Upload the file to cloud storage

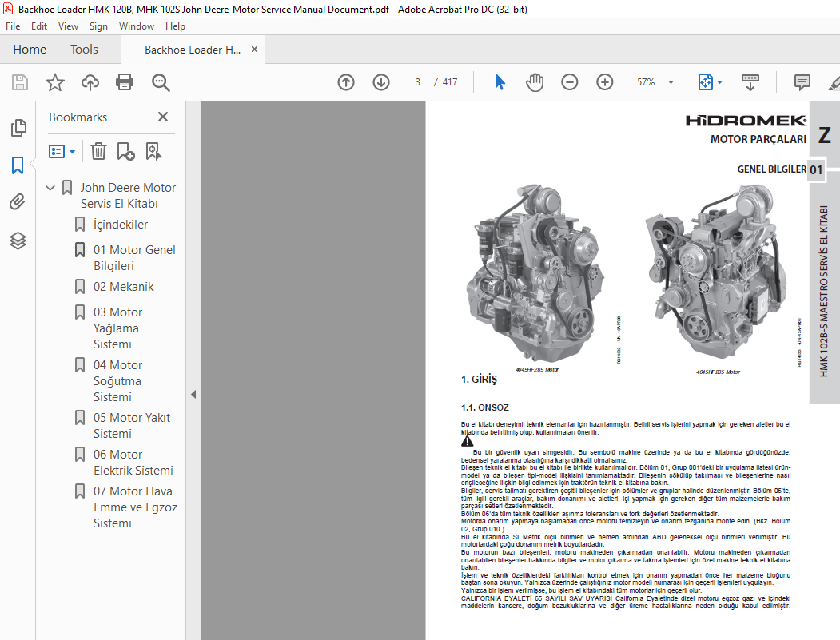[x=90, y=82]
